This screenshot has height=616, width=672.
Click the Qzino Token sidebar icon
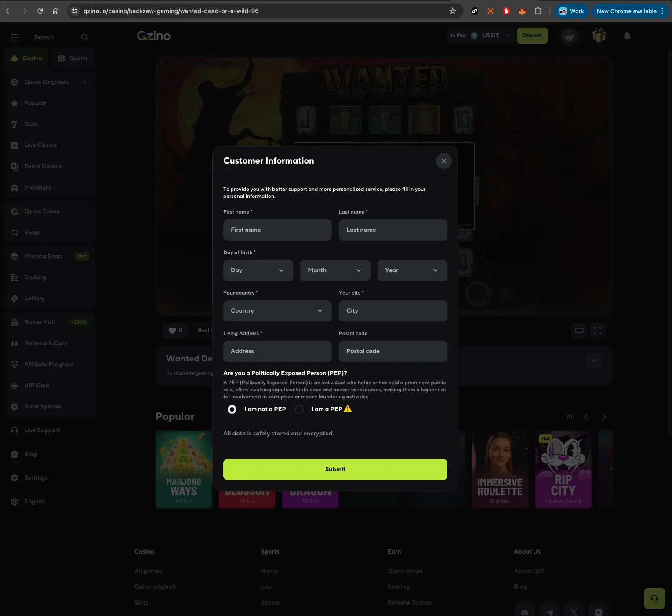(15, 211)
